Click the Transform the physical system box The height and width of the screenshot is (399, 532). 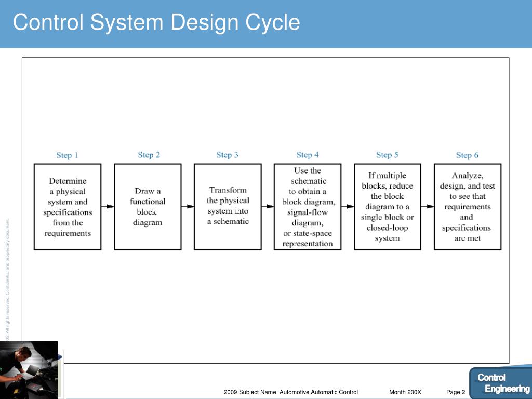pos(228,207)
